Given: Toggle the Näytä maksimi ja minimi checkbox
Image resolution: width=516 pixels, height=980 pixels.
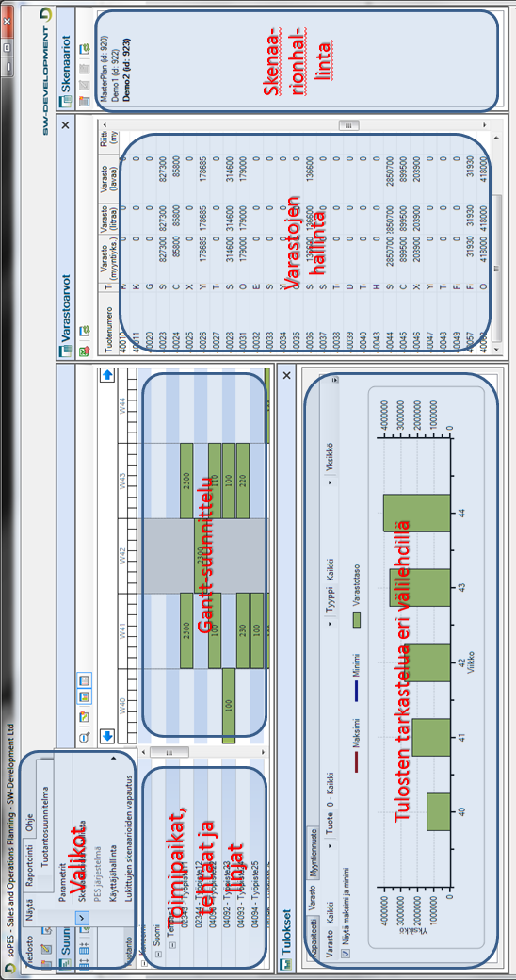Looking at the screenshot, I should tap(346, 953).
